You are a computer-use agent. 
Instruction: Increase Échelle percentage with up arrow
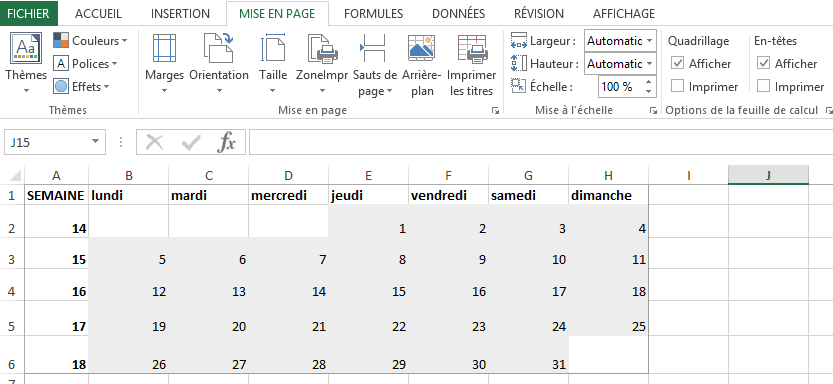[648, 82]
